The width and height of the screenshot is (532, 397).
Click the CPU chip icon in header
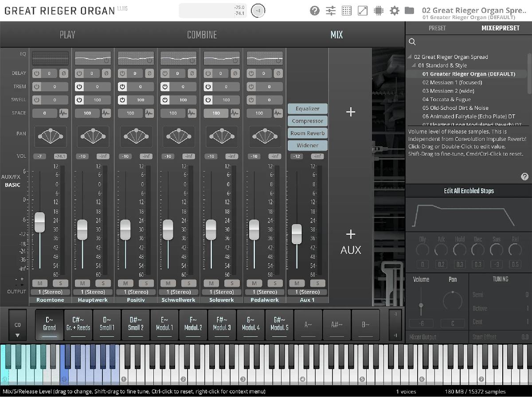click(379, 11)
